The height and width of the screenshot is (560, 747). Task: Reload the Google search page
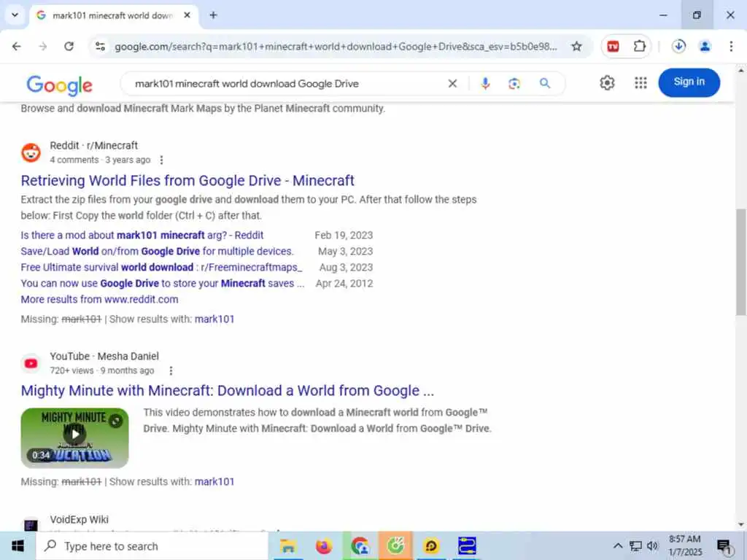69,46
